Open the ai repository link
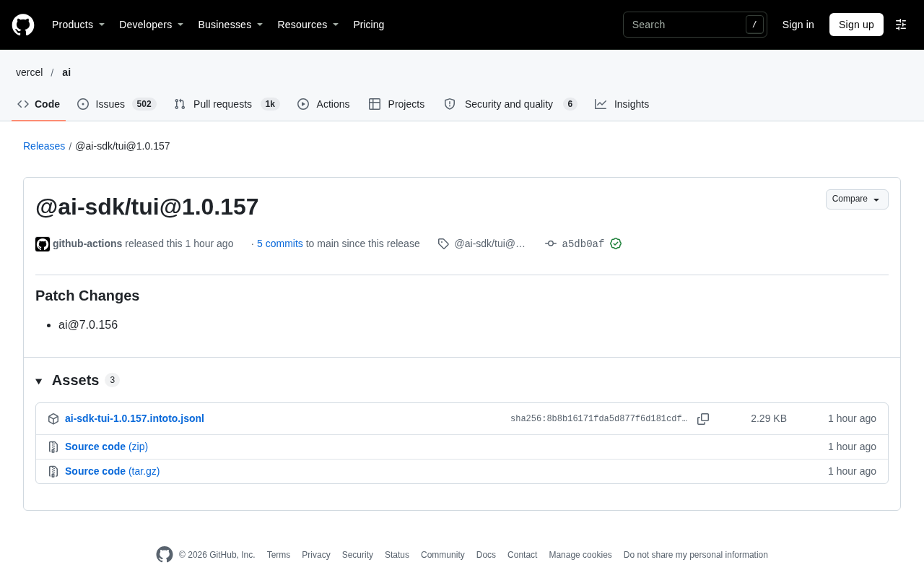The height and width of the screenshot is (578, 924). (x=66, y=72)
